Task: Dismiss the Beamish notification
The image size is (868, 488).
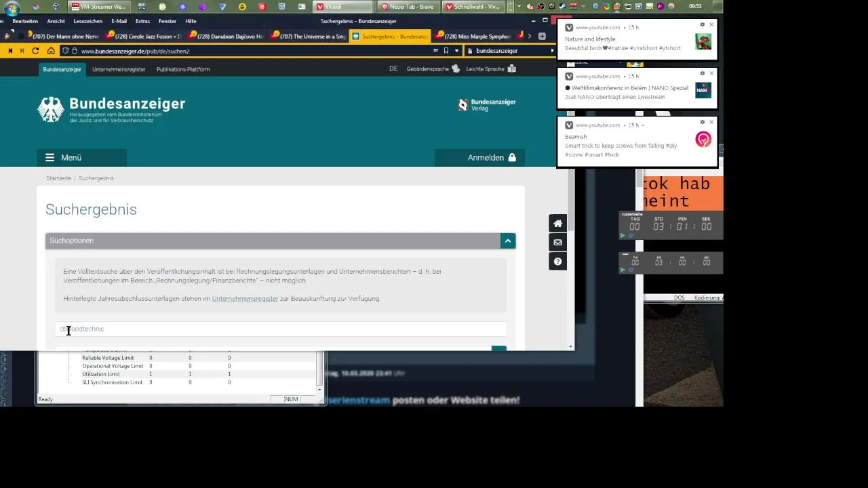Action: click(x=711, y=123)
